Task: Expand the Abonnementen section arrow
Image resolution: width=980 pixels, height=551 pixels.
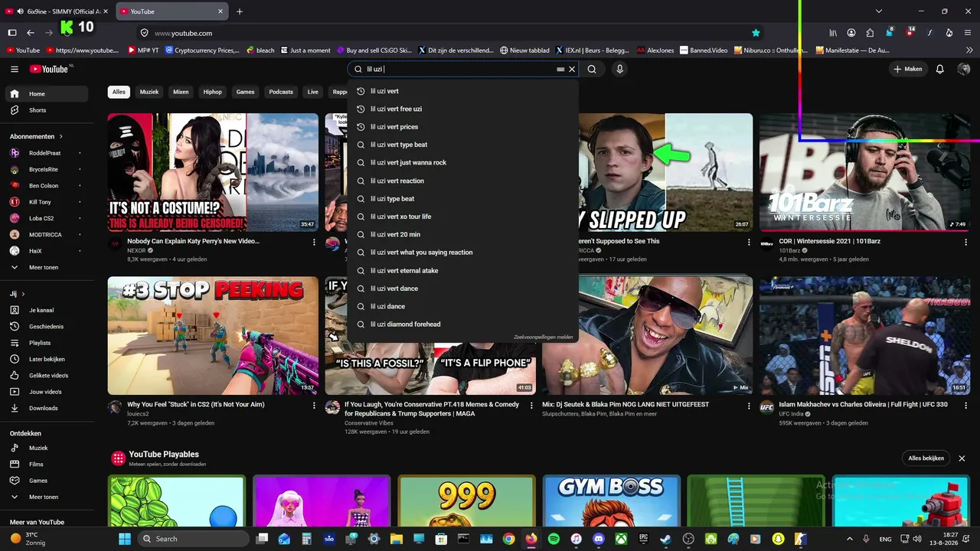Action: coord(60,136)
